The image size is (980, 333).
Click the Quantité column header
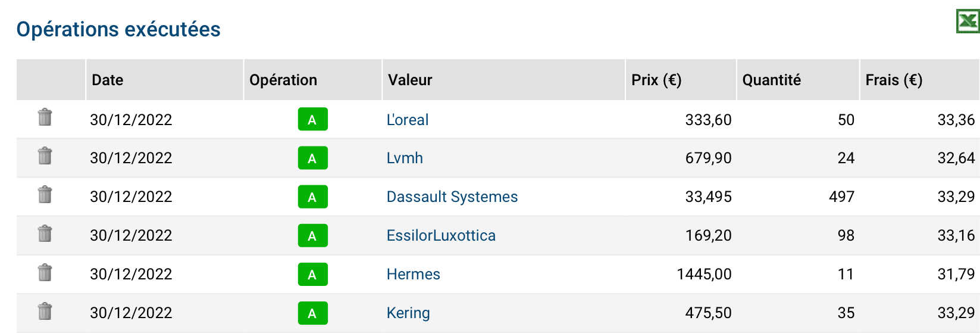tap(798, 80)
